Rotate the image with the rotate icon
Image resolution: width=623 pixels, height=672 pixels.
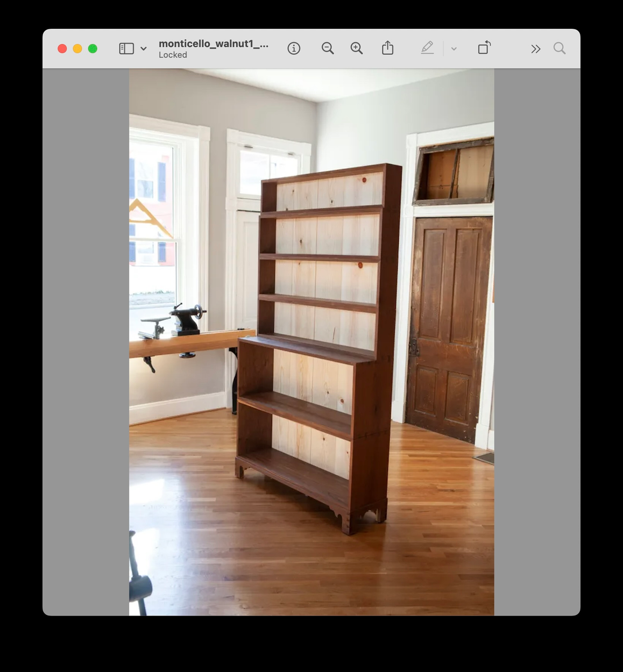[484, 48]
